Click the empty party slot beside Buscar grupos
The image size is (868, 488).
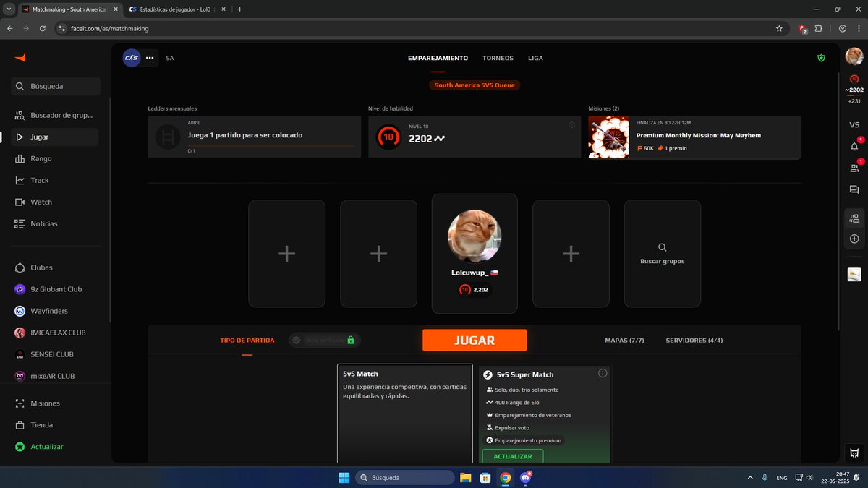[x=571, y=254]
